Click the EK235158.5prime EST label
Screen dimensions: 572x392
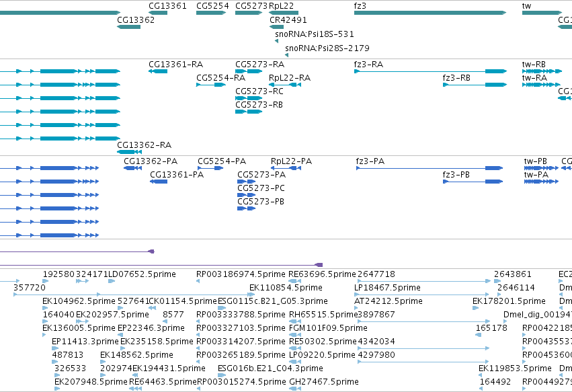[157, 342]
